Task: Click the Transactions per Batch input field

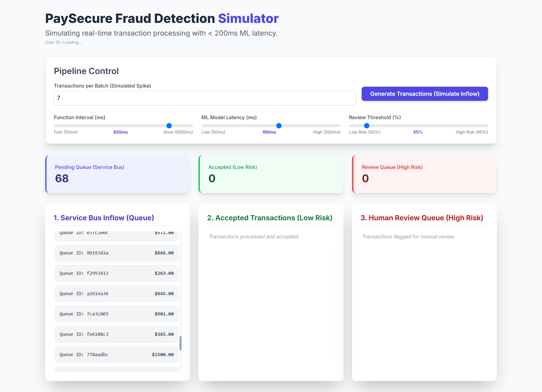Action: (x=205, y=98)
